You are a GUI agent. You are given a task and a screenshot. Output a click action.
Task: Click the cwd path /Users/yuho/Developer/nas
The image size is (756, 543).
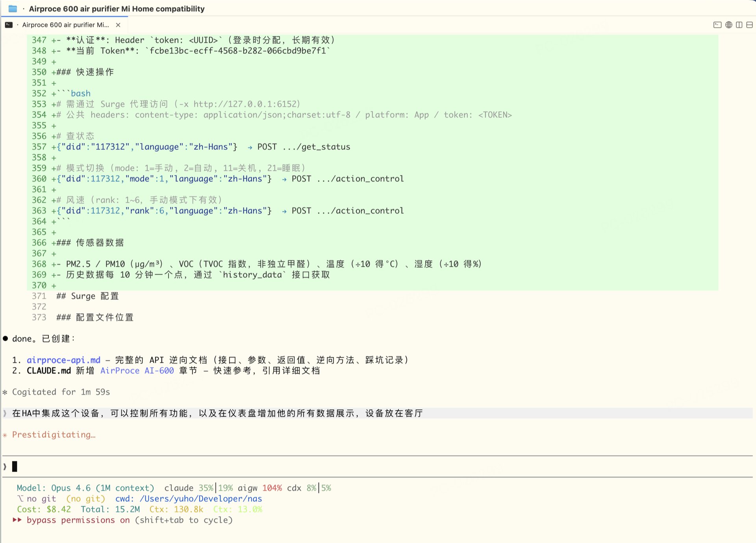point(200,499)
